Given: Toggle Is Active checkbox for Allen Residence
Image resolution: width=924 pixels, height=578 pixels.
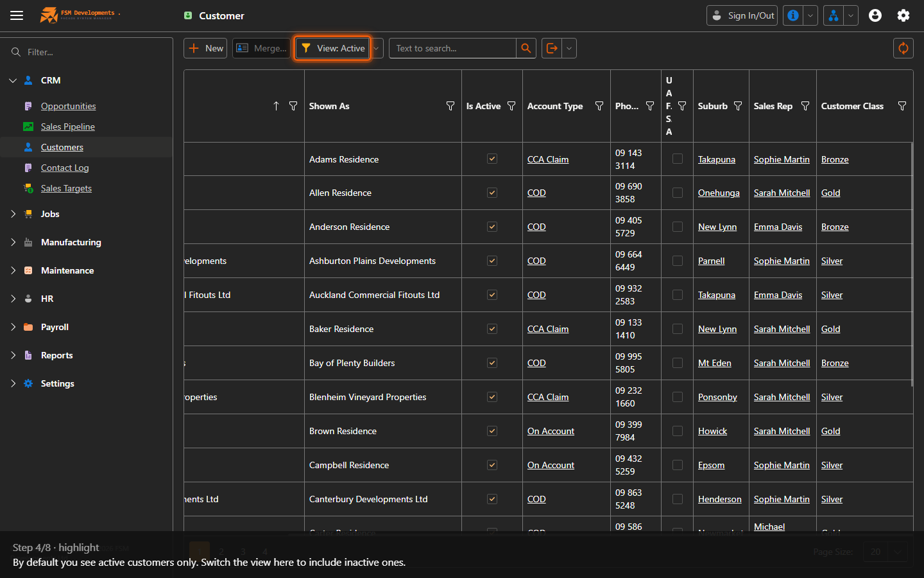Looking at the screenshot, I should 492,193.
